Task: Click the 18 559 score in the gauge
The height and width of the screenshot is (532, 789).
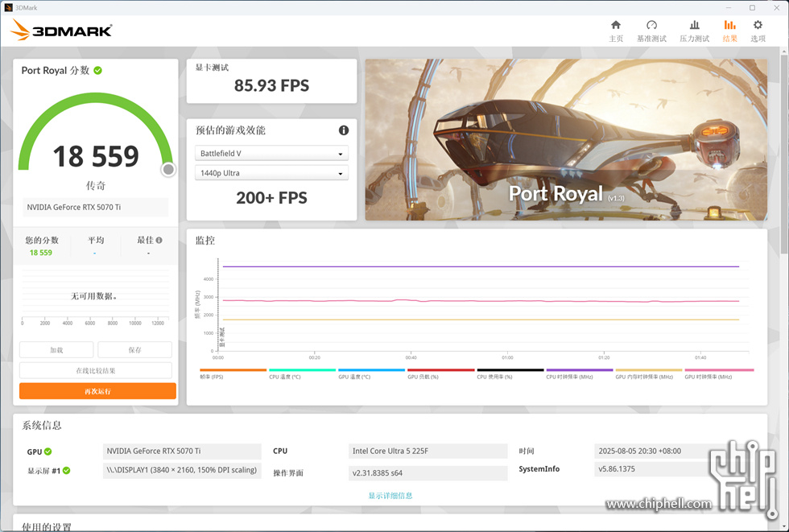Action: tap(96, 156)
